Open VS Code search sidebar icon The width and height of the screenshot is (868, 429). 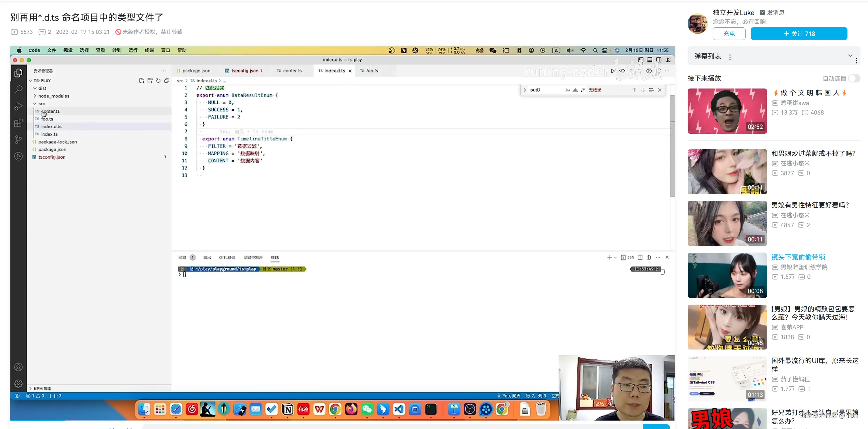click(19, 89)
